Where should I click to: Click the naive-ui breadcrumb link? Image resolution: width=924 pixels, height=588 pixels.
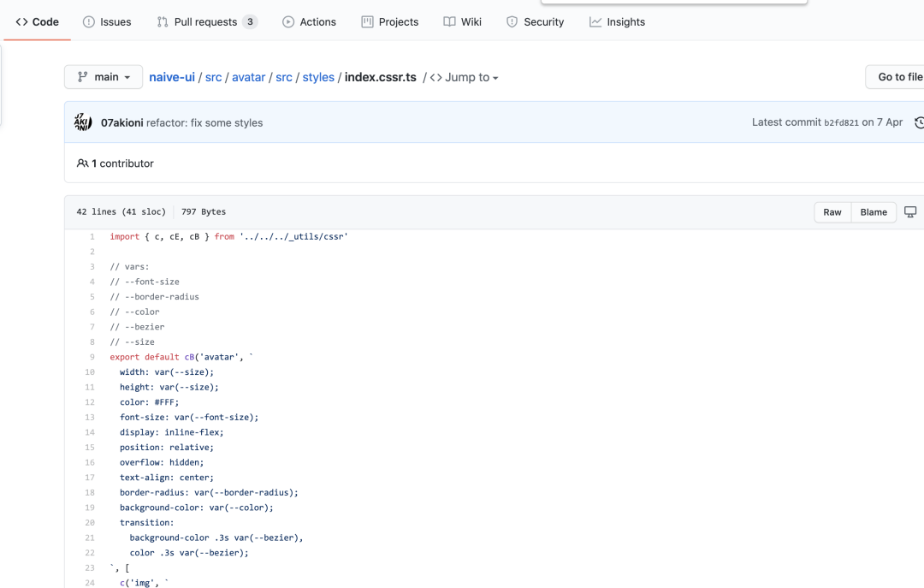coord(172,77)
